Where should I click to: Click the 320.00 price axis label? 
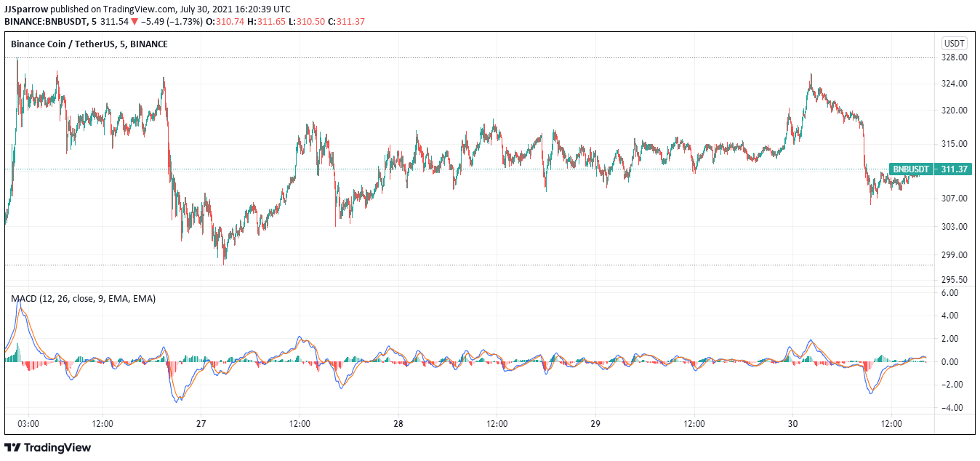[954, 111]
